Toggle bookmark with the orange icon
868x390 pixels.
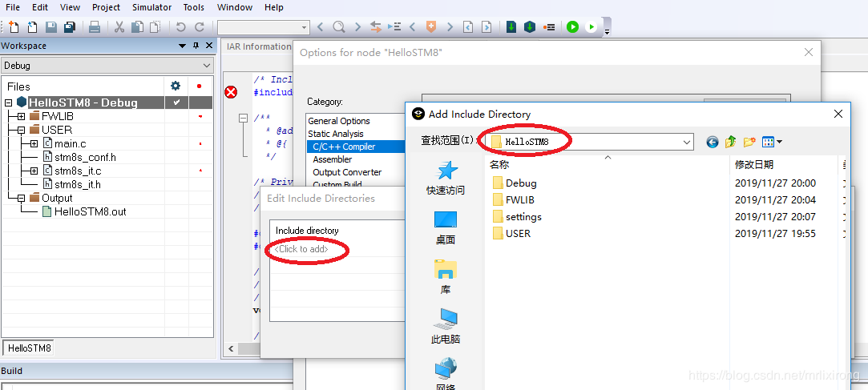pyautogui.click(x=430, y=26)
